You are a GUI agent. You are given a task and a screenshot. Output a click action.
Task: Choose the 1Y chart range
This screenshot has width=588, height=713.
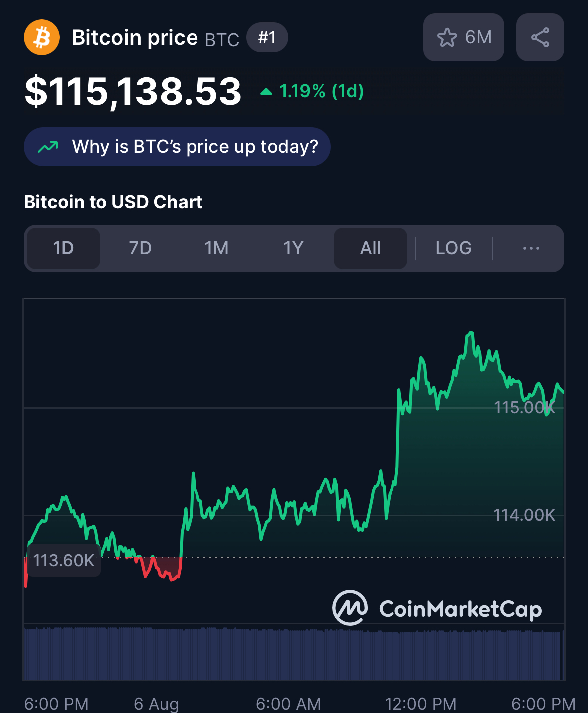[293, 248]
